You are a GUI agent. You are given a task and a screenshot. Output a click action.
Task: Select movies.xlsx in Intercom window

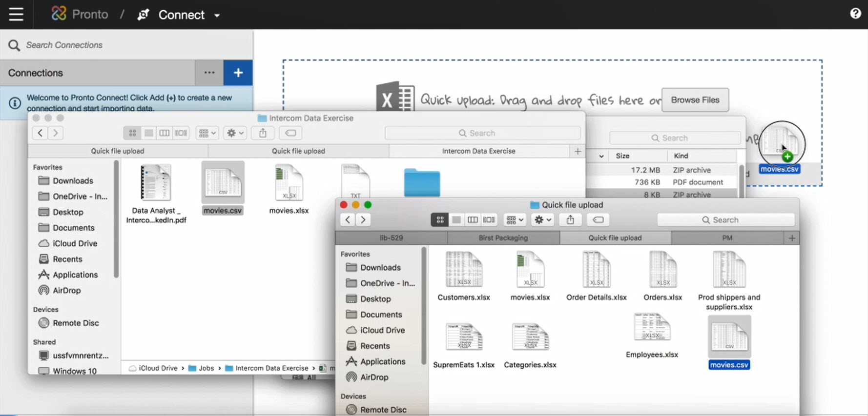pos(289,189)
